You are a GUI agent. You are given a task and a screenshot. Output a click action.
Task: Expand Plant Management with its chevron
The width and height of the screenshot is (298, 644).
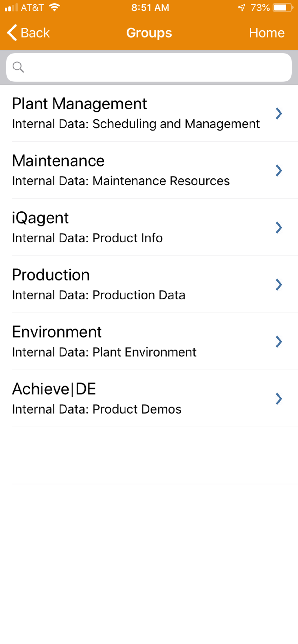(x=279, y=114)
